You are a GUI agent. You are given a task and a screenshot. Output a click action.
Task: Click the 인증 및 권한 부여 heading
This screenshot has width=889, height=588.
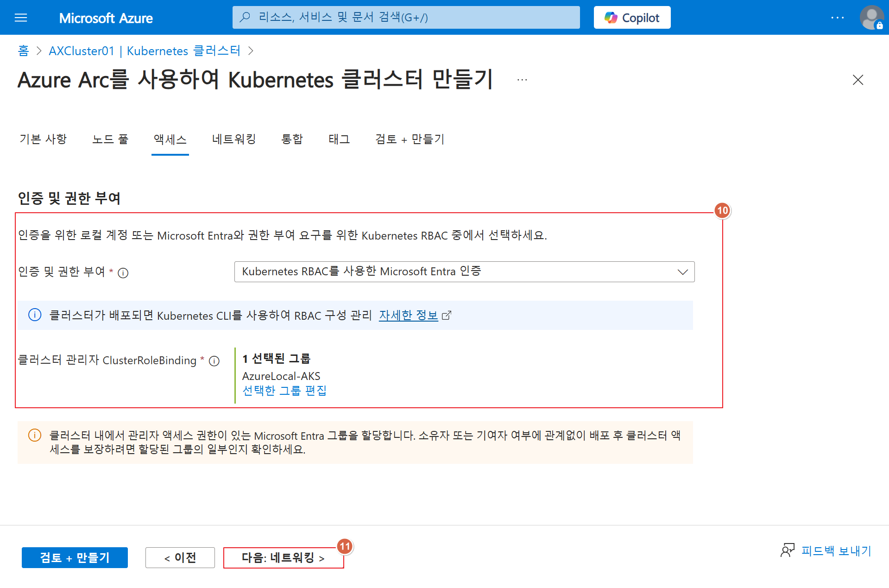click(x=69, y=198)
